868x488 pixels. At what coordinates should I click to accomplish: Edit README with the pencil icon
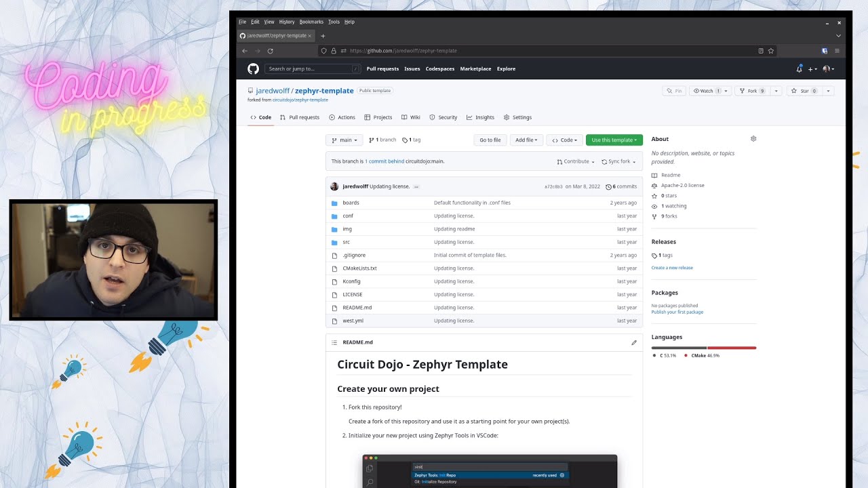pyautogui.click(x=634, y=342)
